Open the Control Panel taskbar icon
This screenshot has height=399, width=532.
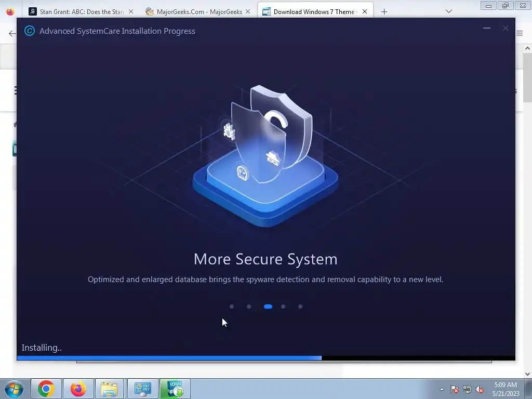(142, 389)
